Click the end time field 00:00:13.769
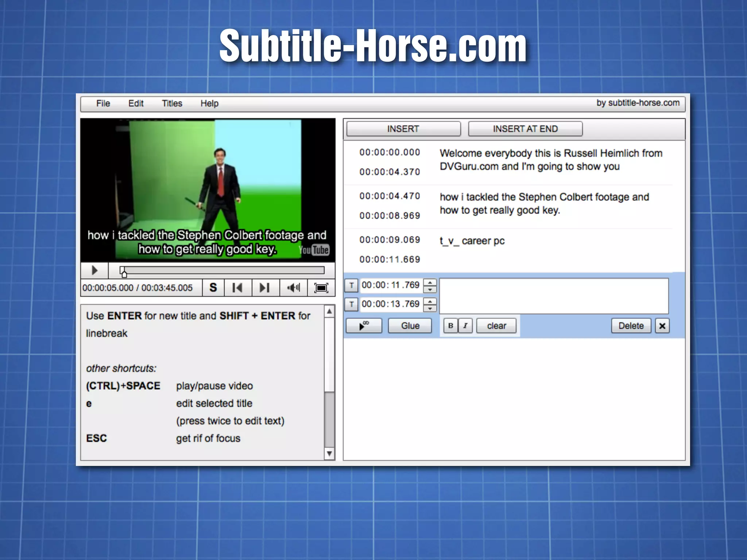Viewport: 747px width, 560px height. pos(391,304)
